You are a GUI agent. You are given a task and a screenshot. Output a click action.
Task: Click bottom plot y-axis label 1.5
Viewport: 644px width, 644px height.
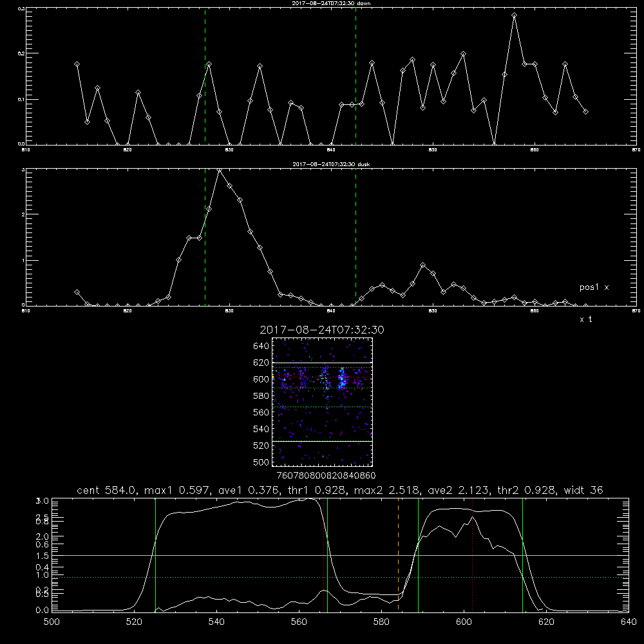(43, 556)
